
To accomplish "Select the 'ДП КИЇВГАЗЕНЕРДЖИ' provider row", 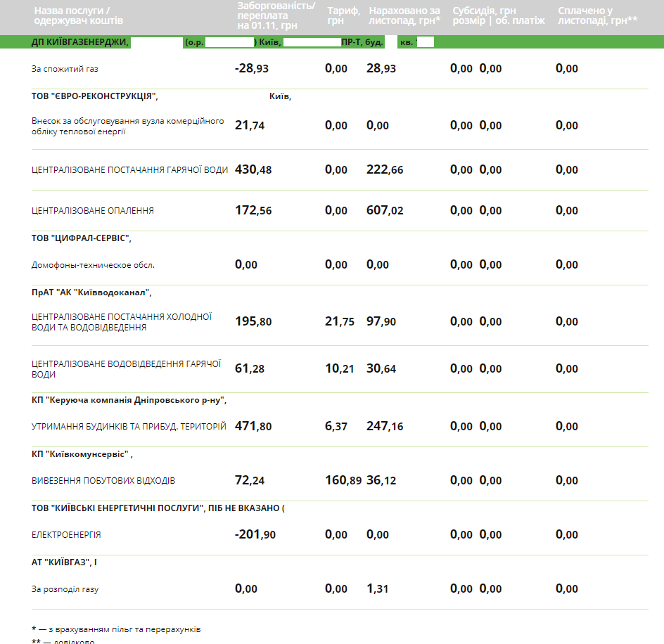I will point(332,42).
